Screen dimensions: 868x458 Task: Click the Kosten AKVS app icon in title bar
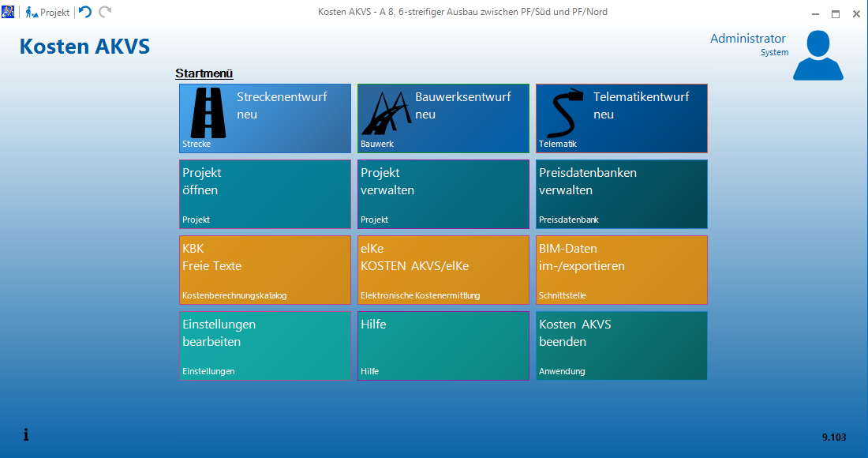point(8,12)
